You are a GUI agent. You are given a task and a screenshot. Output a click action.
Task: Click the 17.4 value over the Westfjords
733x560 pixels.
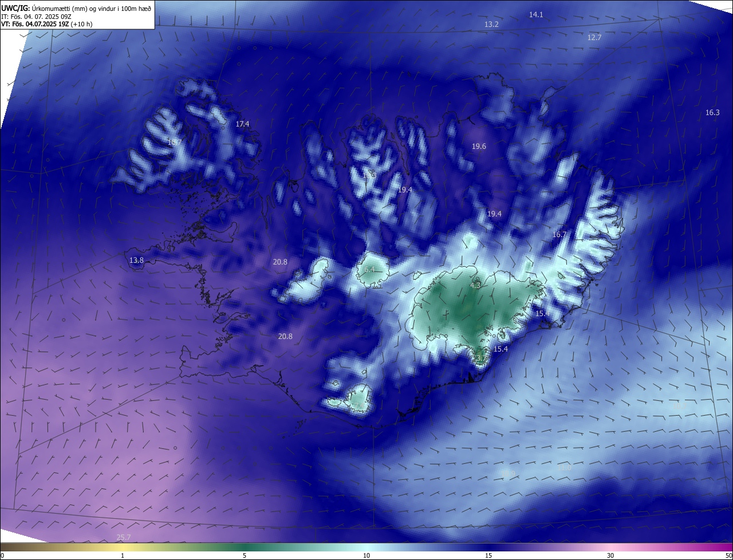pos(242,124)
